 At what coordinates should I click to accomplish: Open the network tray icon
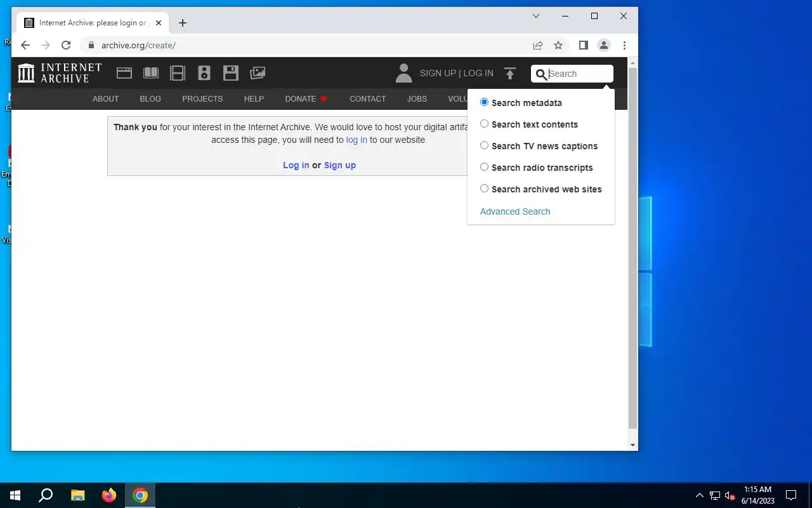point(715,495)
